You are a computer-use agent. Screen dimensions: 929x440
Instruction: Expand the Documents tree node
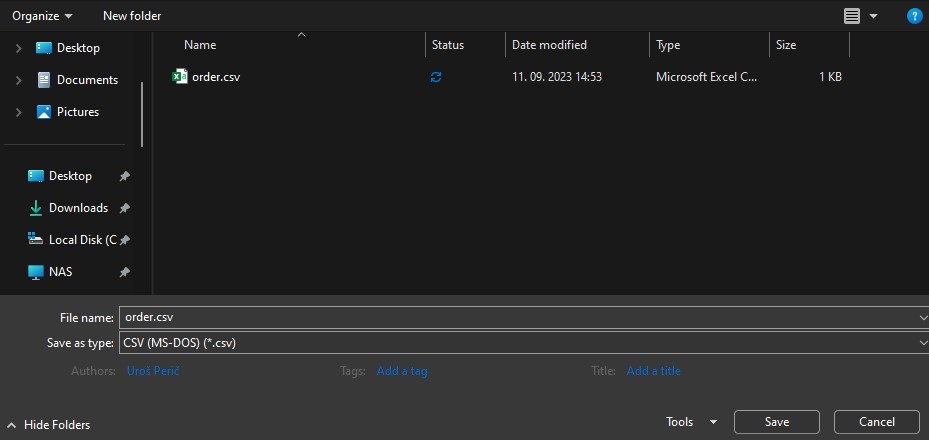(18, 80)
